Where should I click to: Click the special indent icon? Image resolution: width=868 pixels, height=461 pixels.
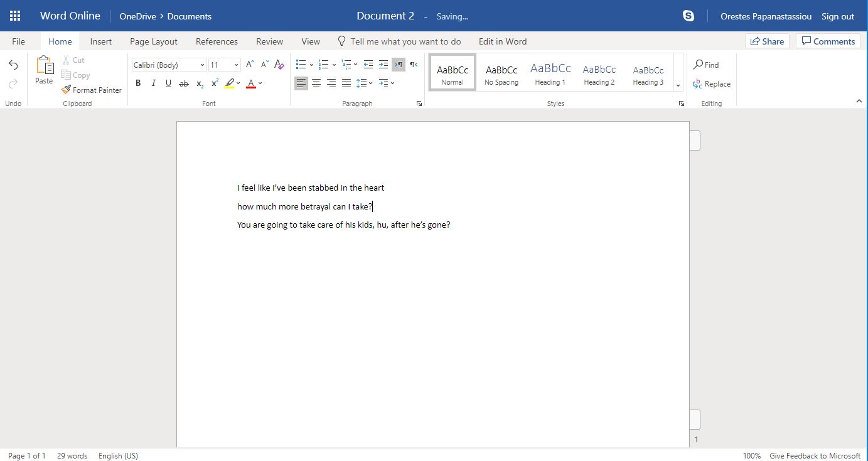[x=383, y=83]
